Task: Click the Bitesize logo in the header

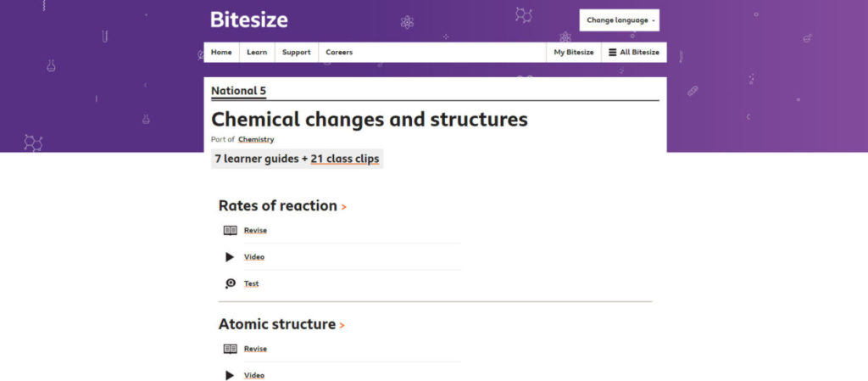Action: (249, 20)
